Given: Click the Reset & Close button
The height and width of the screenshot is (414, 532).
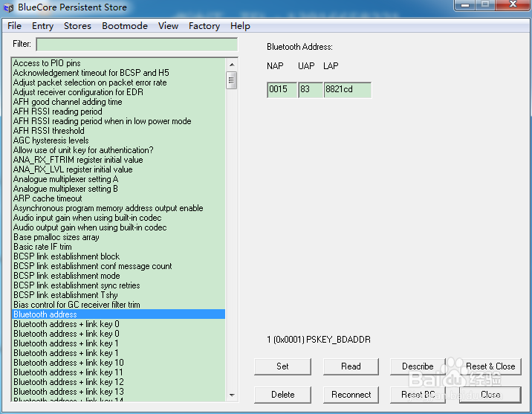Looking at the screenshot, I should [x=490, y=366].
